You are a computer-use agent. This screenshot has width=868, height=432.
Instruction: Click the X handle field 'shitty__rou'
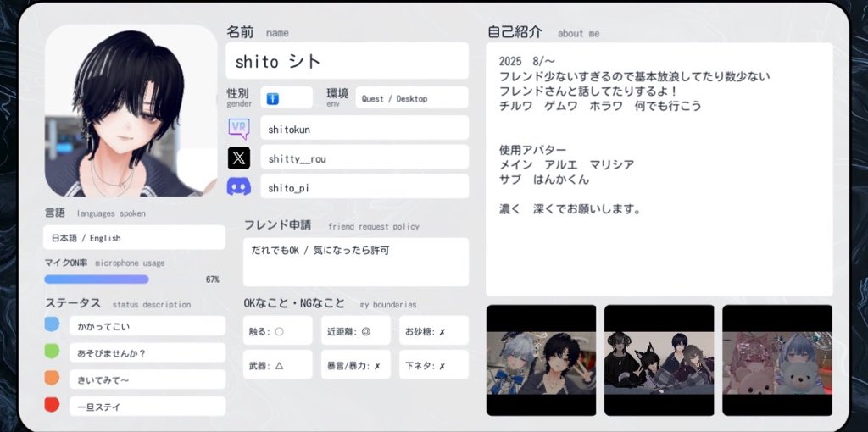(364, 157)
